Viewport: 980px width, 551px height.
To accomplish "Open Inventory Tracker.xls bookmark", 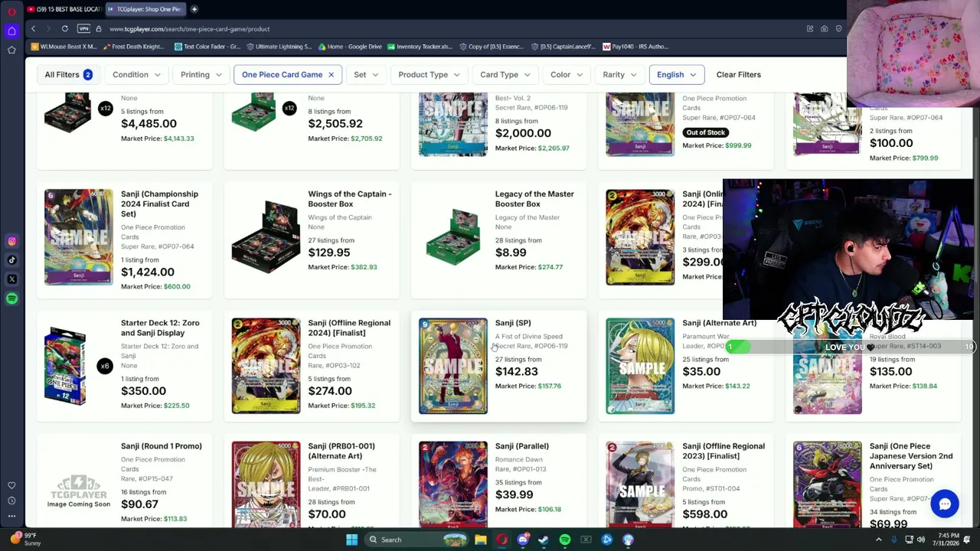I will point(420,47).
